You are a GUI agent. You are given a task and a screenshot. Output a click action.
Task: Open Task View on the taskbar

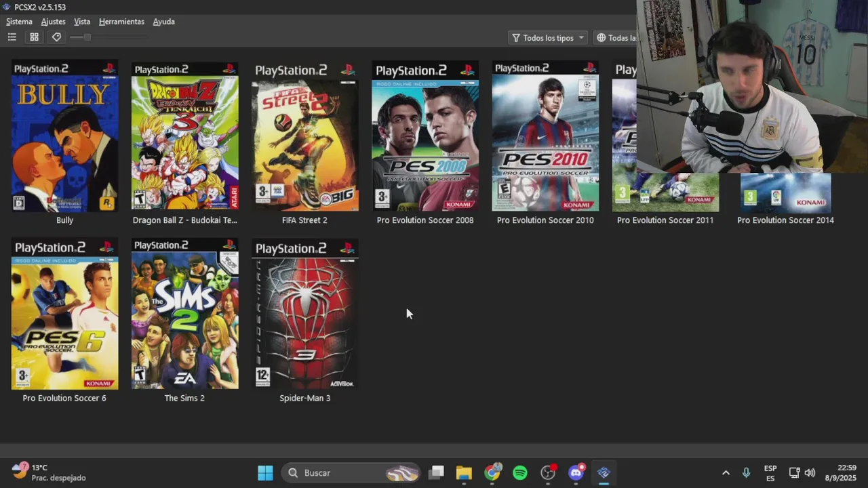coord(437,472)
